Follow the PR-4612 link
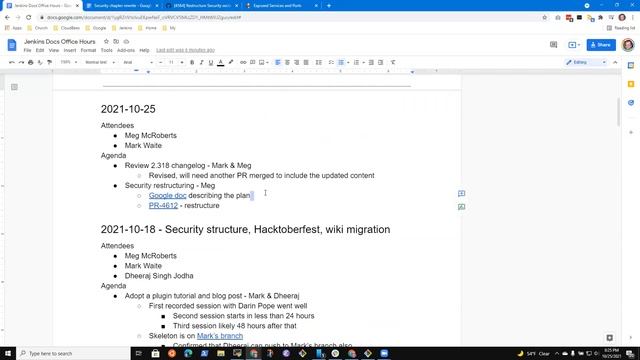 coord(163,205)
